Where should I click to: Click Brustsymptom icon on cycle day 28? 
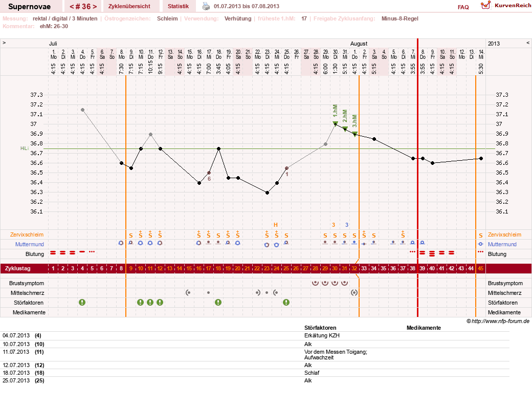pos(316,283)
